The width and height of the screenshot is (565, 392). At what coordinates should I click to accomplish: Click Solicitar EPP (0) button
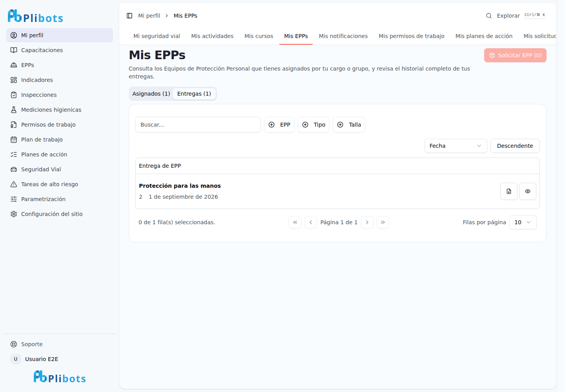[515, 55]
